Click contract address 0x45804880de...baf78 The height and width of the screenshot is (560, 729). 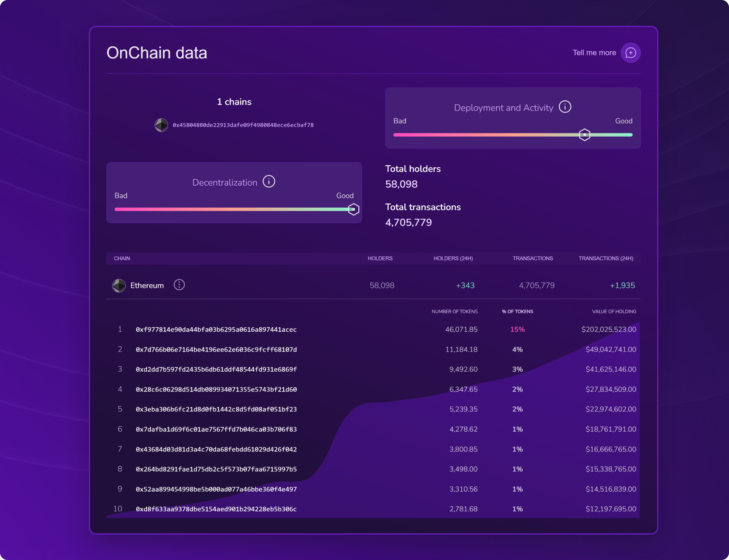(x=243, y=125)
